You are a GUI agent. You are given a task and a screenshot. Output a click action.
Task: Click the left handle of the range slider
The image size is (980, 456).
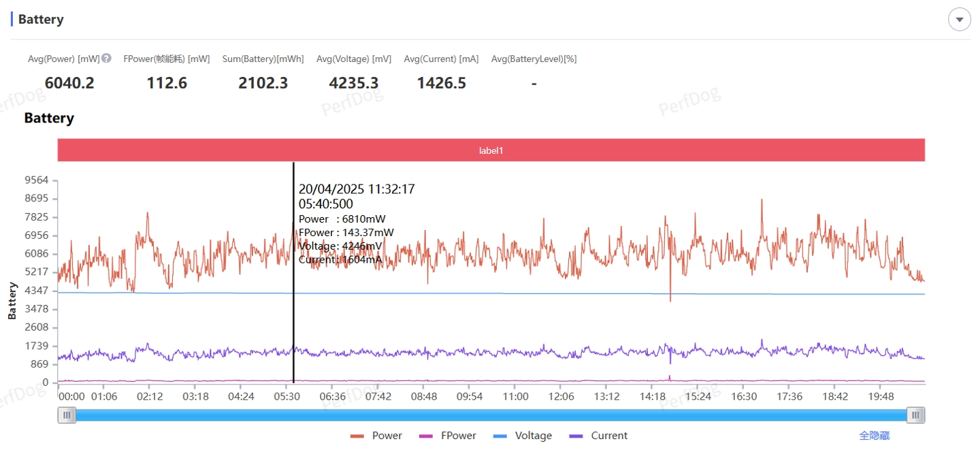coord(67,415)
